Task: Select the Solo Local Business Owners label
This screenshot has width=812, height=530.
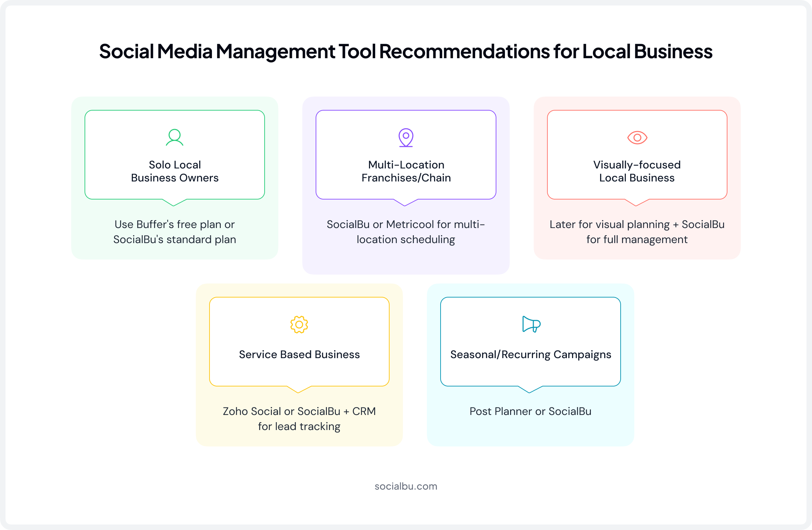Action: point(175,171)
